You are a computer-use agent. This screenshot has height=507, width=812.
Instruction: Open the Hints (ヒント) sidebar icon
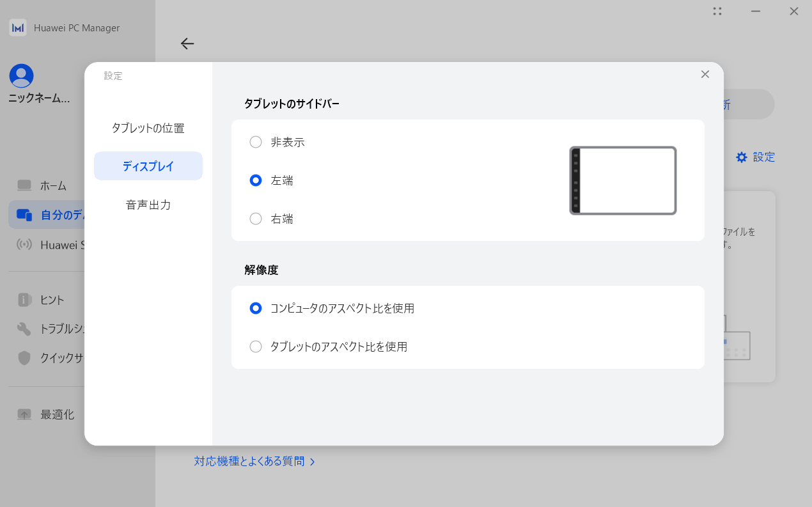point(24,300)
